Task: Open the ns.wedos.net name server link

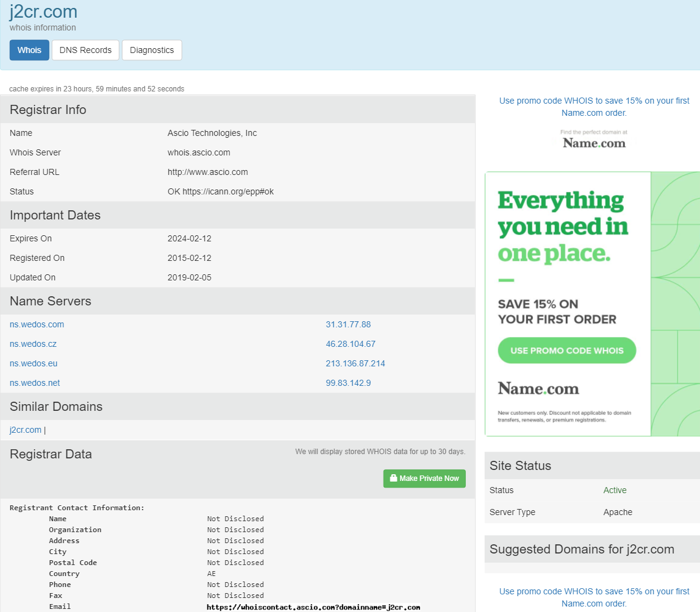Action: coord(35,383)
